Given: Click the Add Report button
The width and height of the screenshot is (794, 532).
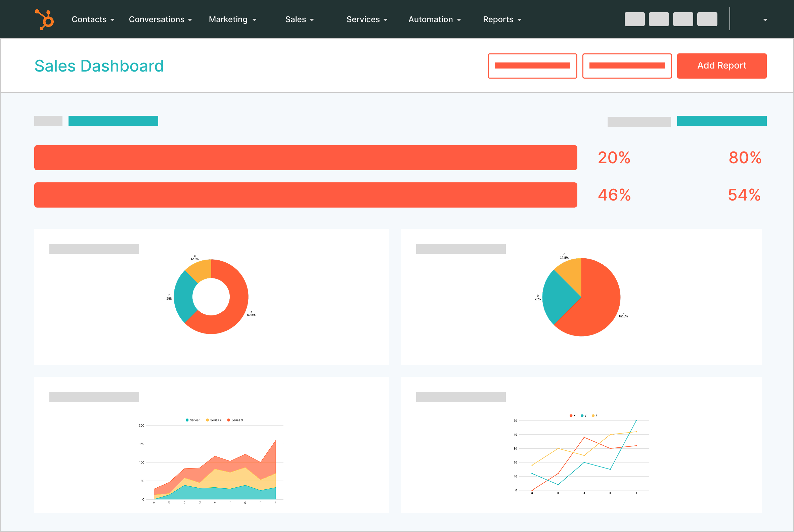Looking at the screenshot, I should tap(722, 65).
